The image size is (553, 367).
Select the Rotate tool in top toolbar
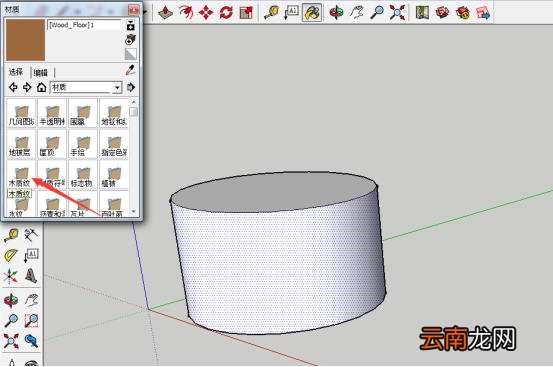point(226,13)
